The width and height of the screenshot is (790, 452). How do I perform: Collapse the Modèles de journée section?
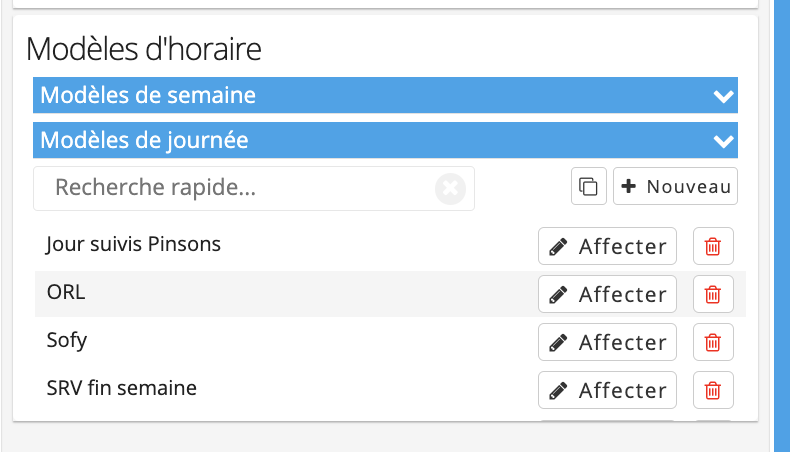[x=385, y=140]
